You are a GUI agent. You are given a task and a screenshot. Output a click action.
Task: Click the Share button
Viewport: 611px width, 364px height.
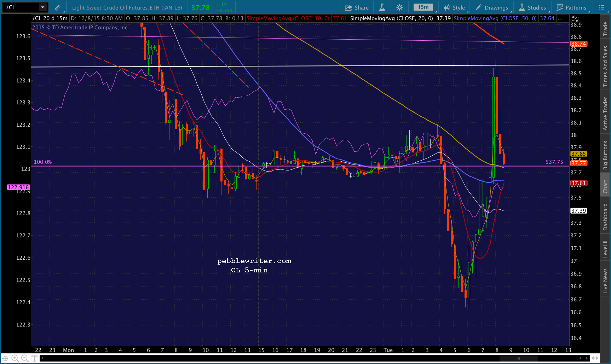coord(357,7)
